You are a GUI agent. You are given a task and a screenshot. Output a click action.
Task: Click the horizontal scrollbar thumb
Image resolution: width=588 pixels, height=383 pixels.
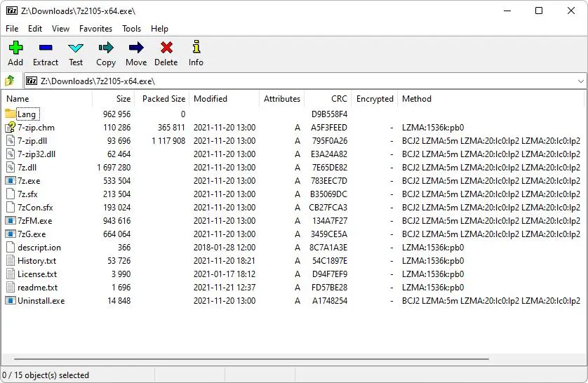(x=252, y=359)
